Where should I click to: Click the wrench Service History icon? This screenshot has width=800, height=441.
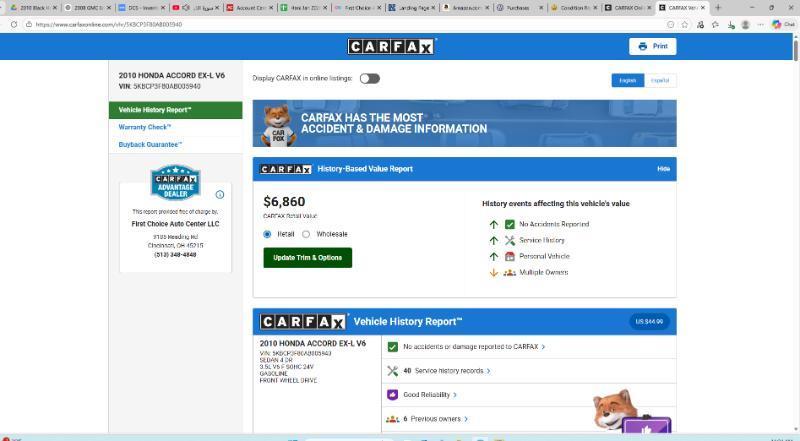(510, 240)
